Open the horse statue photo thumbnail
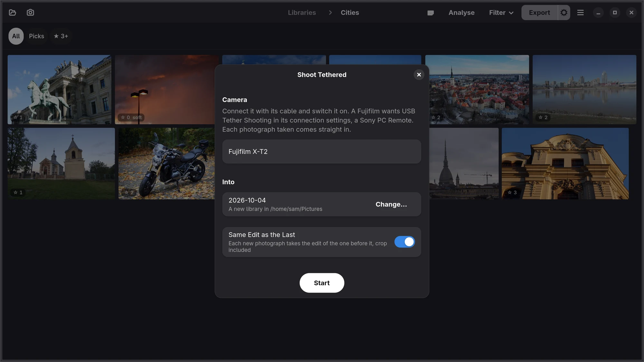The width and height of the screenshot is (644, 362). (x=60, y=89)
